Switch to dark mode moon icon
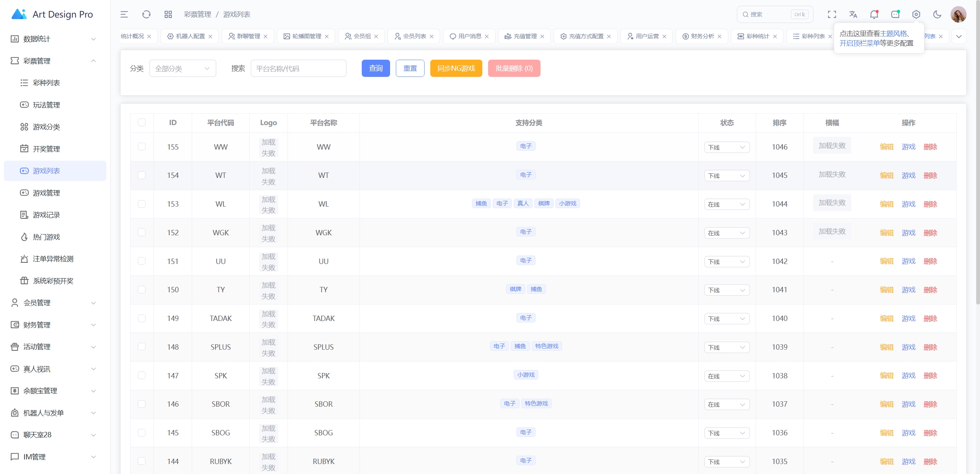 pyautogui.click(x=937, y=15)
